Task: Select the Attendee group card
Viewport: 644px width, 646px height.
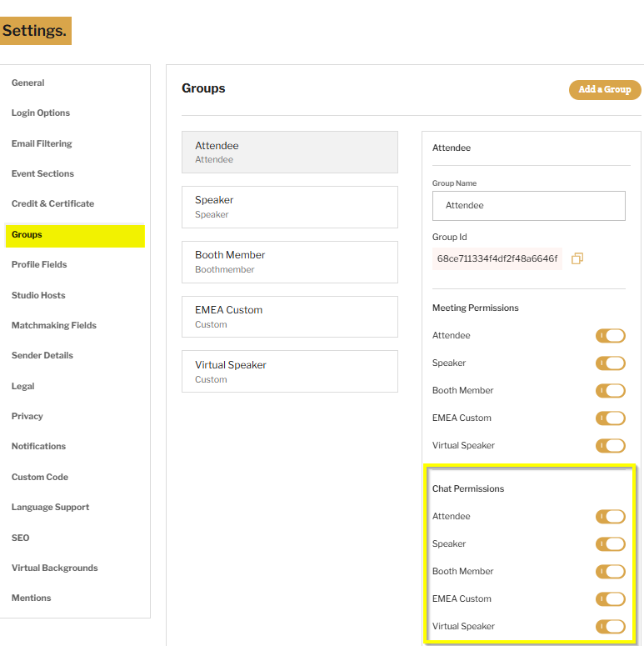Action: point(290,152)
